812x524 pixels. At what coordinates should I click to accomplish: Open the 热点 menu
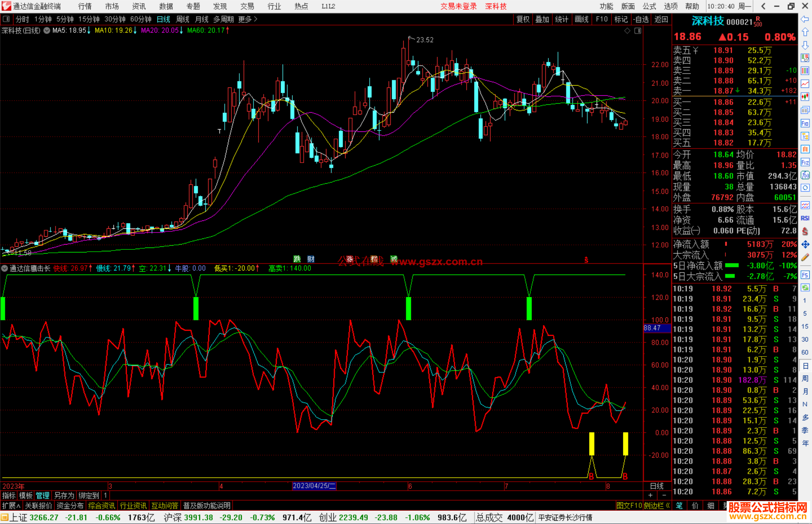pos(301,6)
